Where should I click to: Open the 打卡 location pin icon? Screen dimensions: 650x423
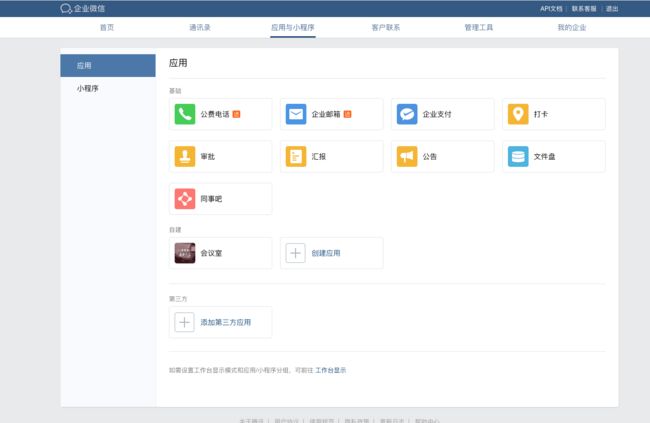518,114
